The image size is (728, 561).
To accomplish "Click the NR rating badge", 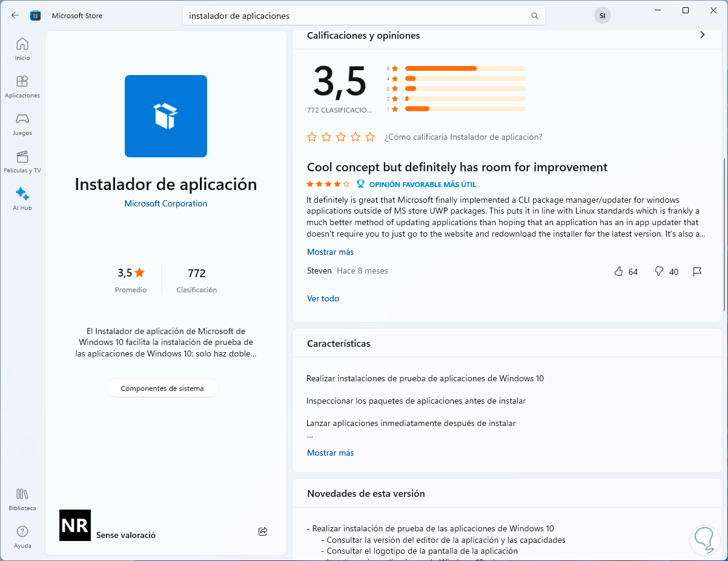I will click(x=75, y=525).
